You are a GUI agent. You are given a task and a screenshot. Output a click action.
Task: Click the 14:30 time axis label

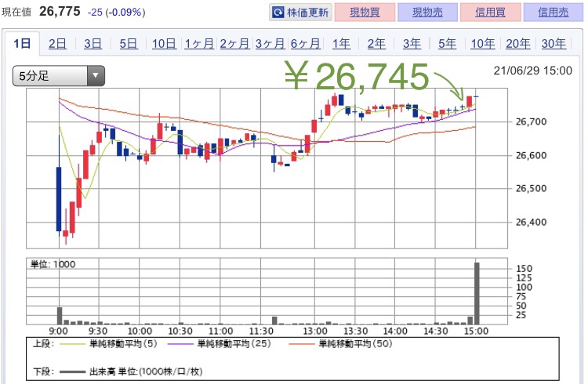(x=436, y=331)
